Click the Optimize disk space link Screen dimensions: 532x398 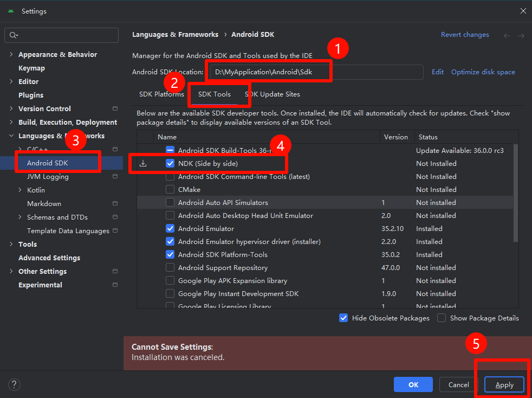pyautogui.click(x=483, y=72)
